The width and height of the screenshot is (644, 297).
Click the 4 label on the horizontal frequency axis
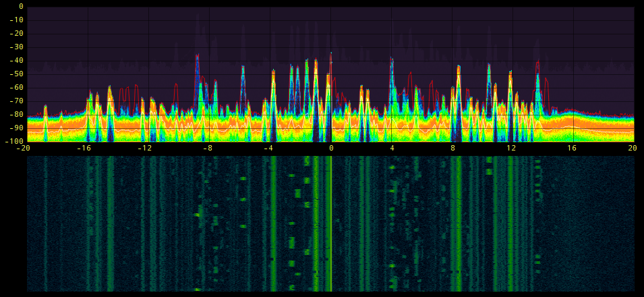pos(392,148)
